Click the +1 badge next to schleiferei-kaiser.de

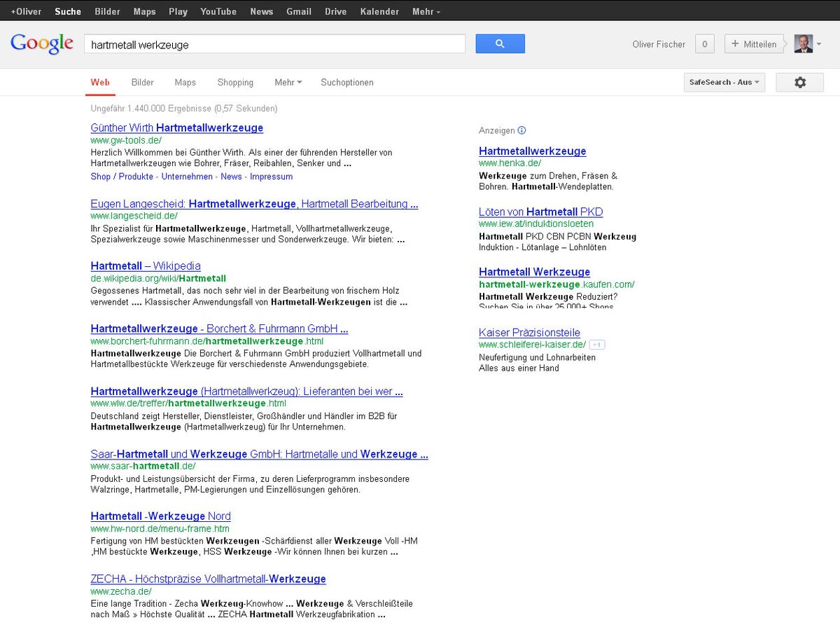pos(596,345)
